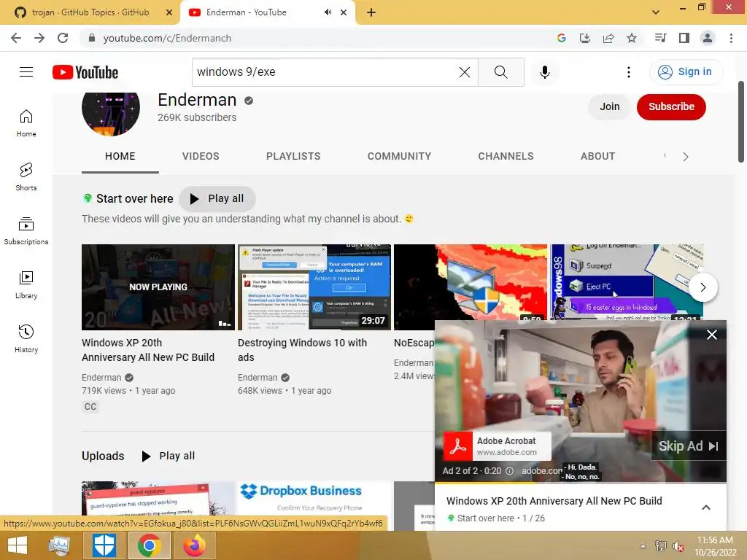The width and height of the screenshot is (747, 560).
Task: Open Shorts in the left sidebar
Action: click(x=26, y=176)
